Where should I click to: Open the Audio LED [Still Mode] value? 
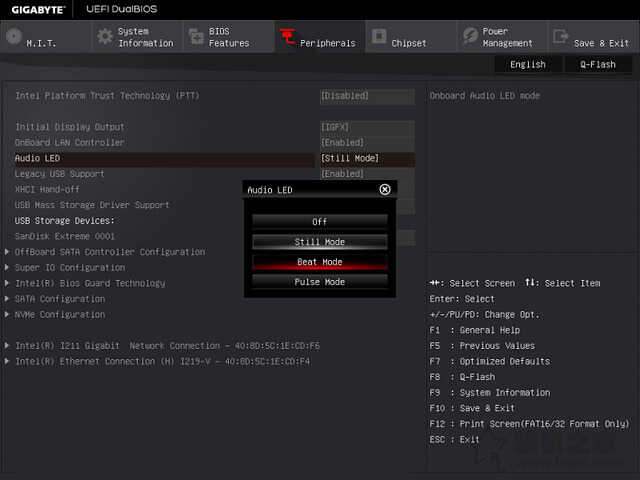(x=367, y=158)
